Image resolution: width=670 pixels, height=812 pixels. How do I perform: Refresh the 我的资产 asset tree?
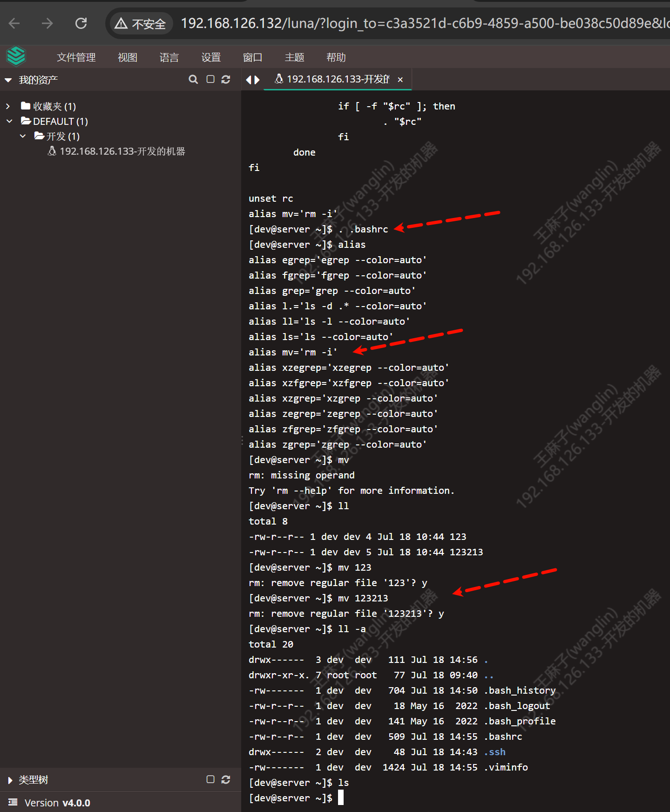(x=226, y=80)
